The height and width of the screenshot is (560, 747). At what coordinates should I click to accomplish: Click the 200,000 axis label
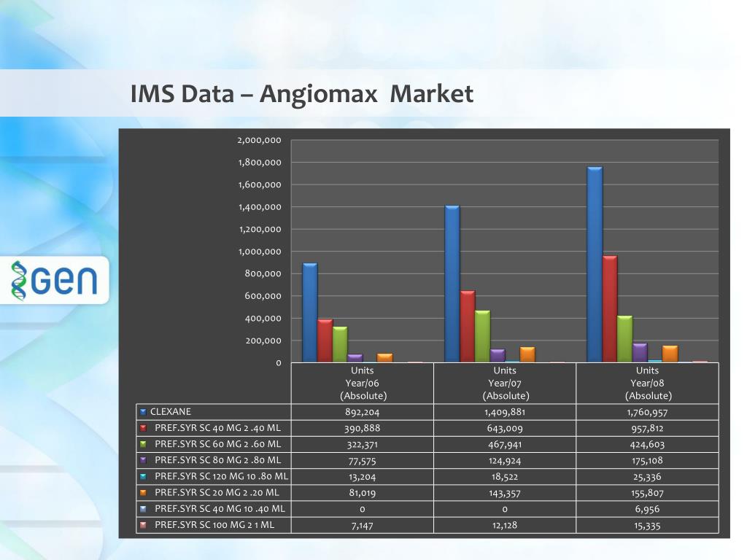[263, 341]
